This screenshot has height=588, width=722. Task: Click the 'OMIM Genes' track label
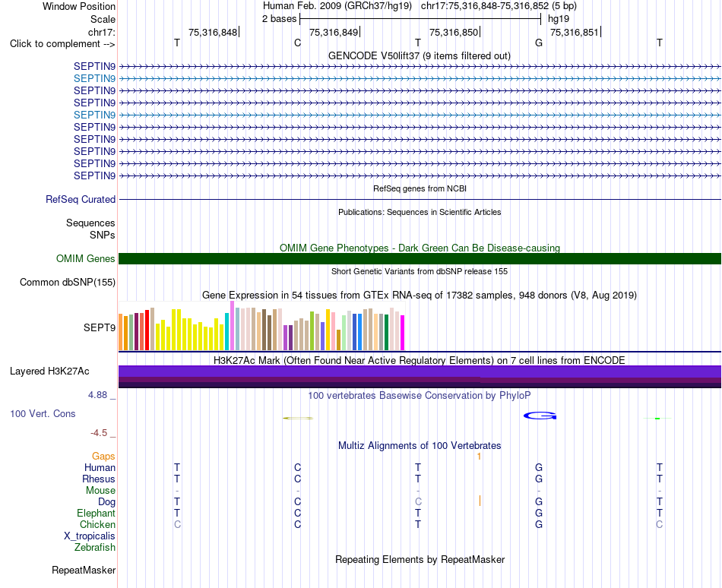85,258
